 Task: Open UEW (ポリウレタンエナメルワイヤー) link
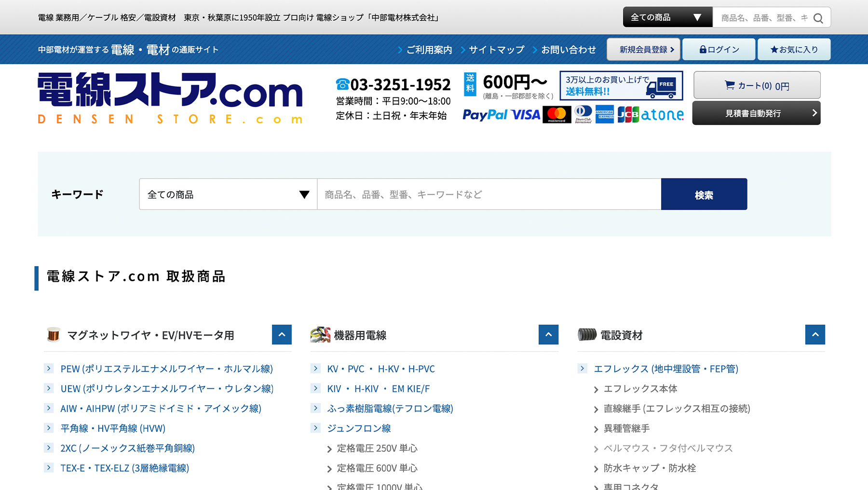pyautogui.click(x=167, y=389)
